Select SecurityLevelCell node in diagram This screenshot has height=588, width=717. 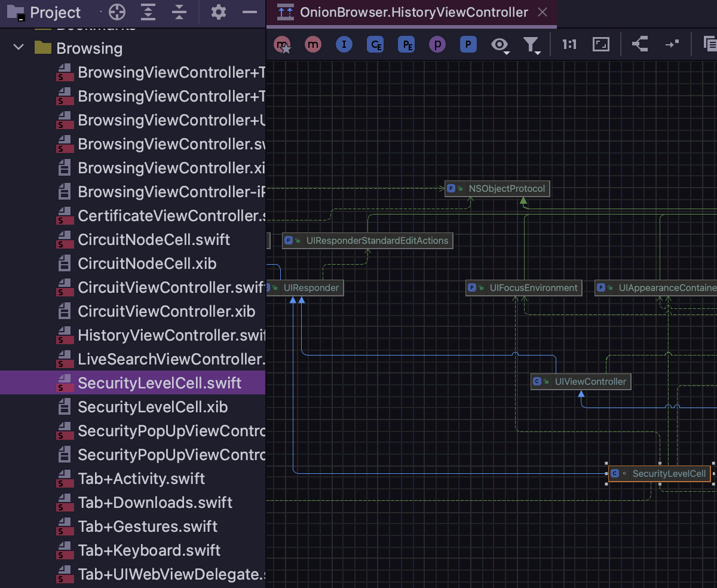click(x=660, y=473)
